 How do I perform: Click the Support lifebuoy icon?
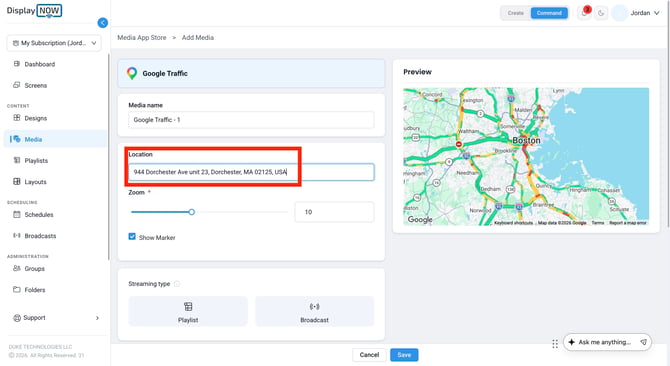[x=17, y=318]
